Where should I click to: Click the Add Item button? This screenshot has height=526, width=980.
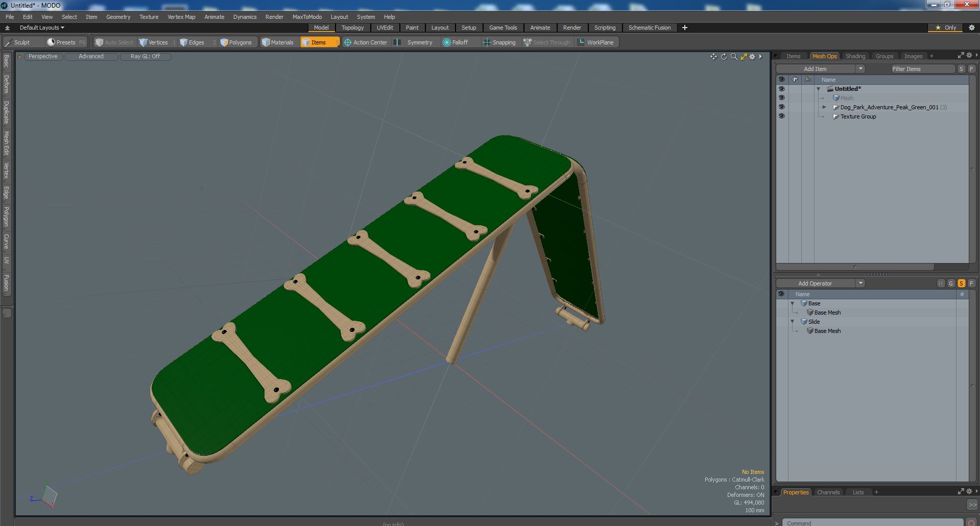pyautogui.click(x=815, y=69)
